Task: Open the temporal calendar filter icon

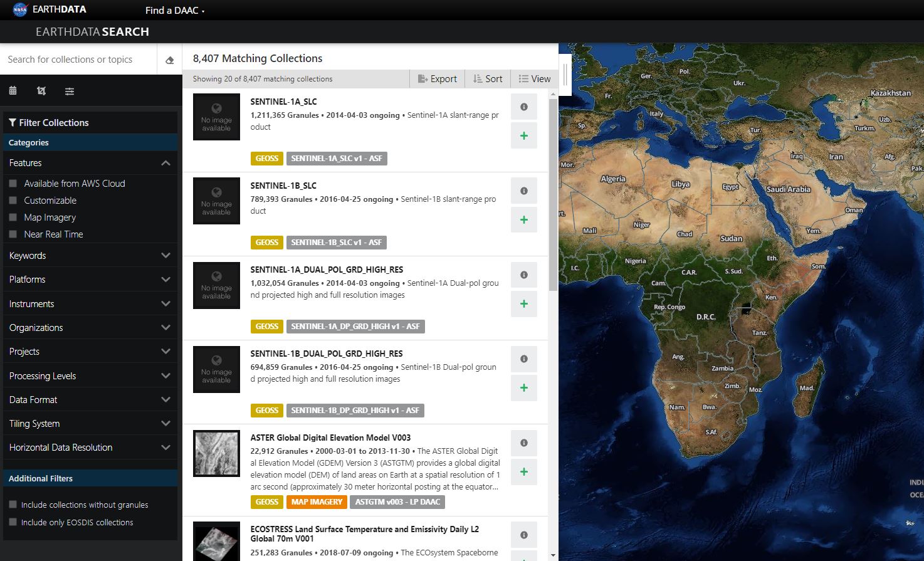Action: coord(13,91)
